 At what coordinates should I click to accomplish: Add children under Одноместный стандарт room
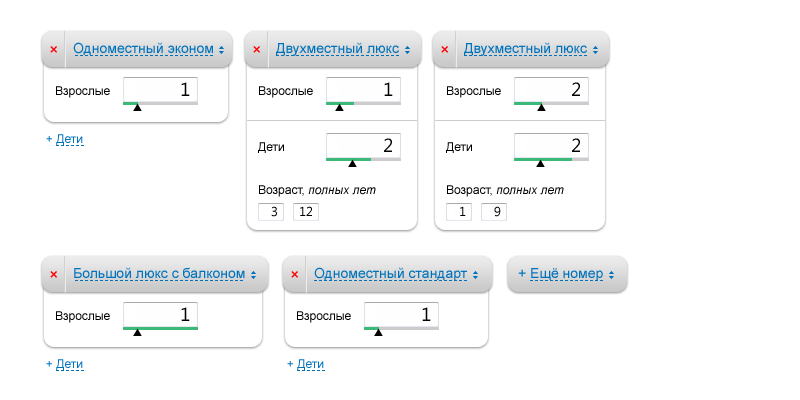[310, 364]
